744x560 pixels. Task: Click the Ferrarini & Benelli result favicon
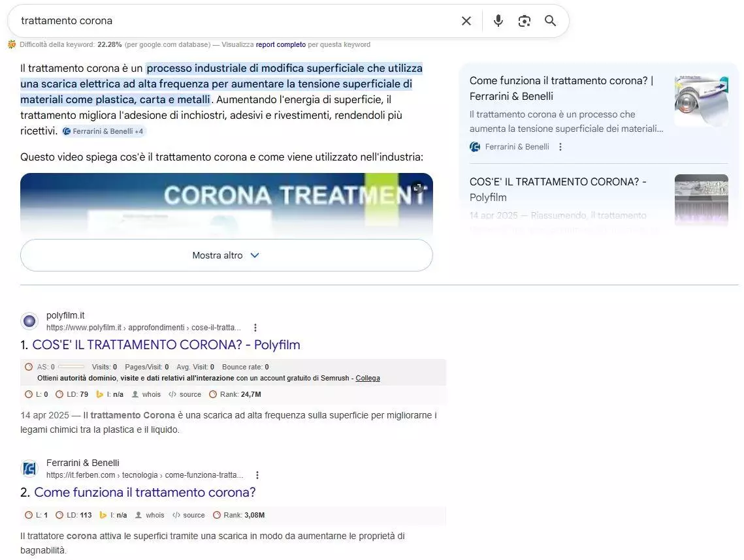point(29,469)
